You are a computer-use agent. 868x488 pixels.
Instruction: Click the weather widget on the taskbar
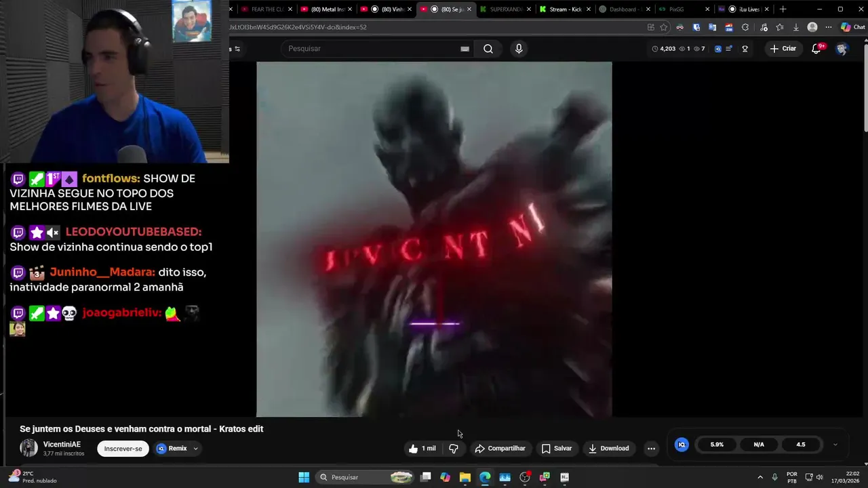[33, 477]
